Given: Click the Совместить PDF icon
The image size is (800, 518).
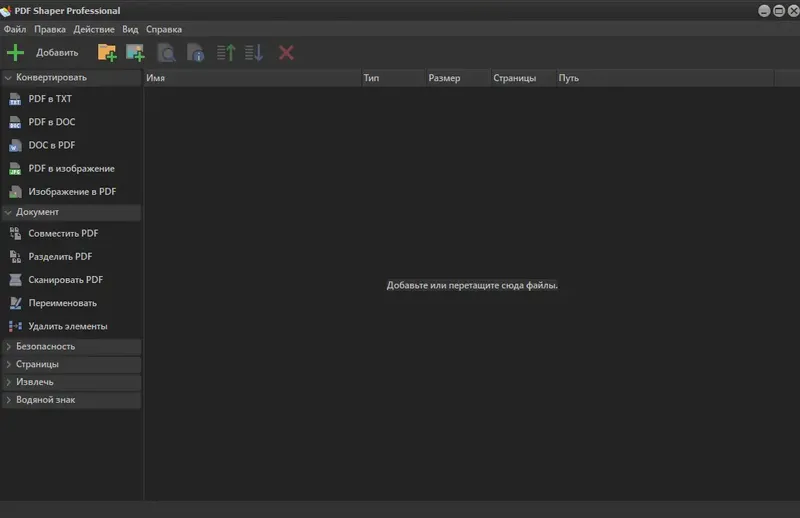Looking at the screenshot, I should [x=15, y=234].
